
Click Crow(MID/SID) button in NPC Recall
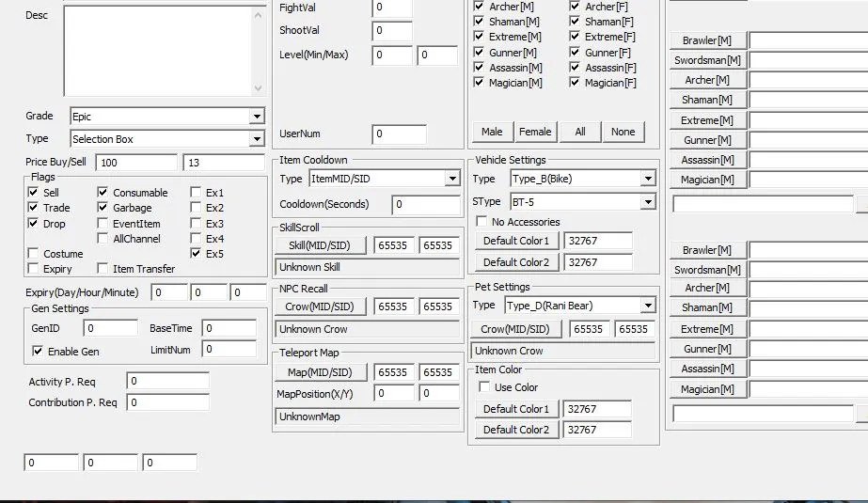[x=320, y=307]
